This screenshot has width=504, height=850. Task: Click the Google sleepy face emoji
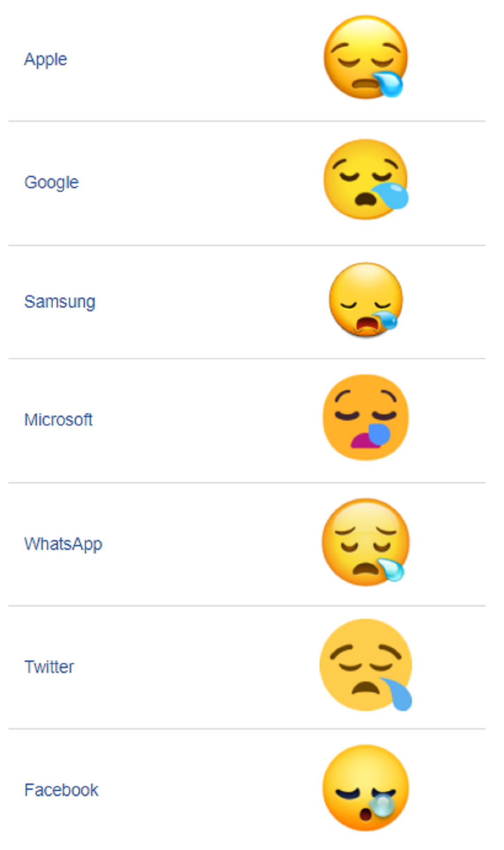(x=366, y=179)
